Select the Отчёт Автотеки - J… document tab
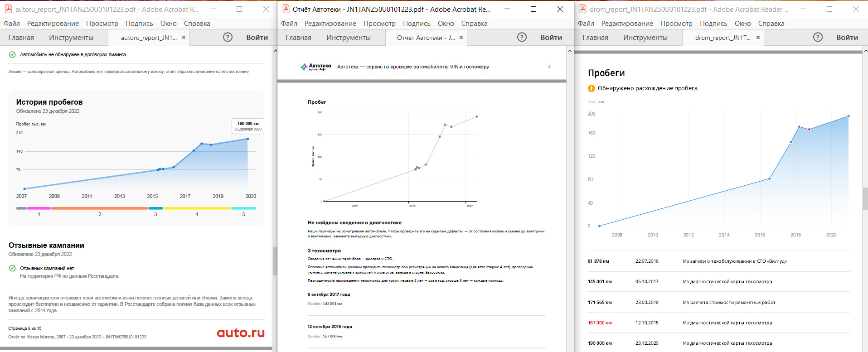 click(x=426, y=38)
